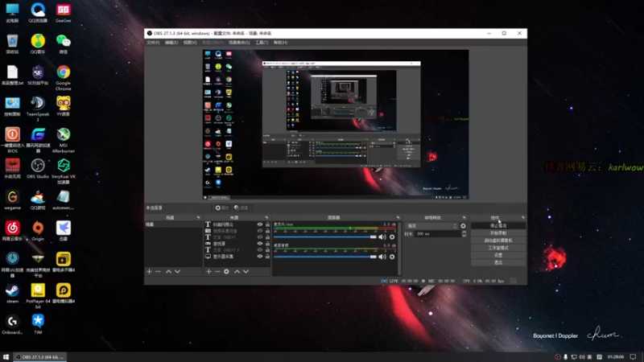
Task: Launch Steam from the desktop
Action: 12,293
